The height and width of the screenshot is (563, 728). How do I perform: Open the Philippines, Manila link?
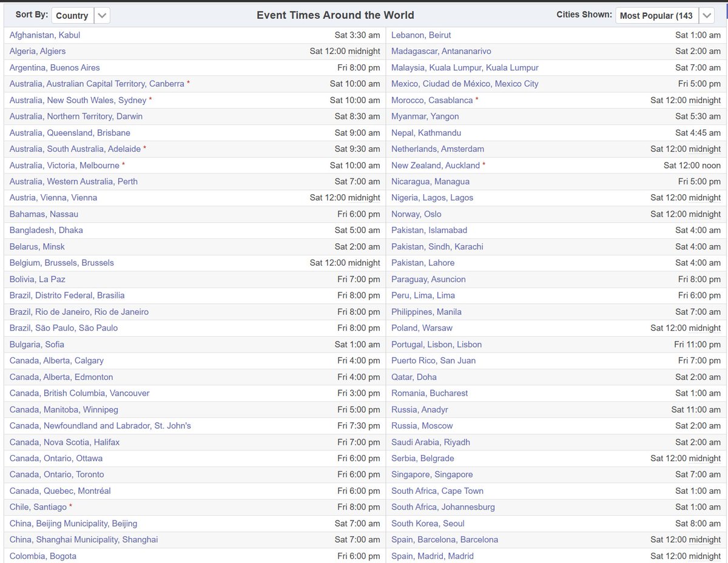[x=426, y=312]
